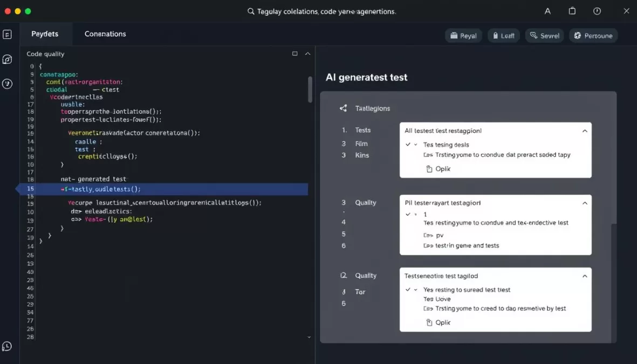This screenshot has width=637, height=364.
Task: Click the Sevrel button
Action: 544,36
